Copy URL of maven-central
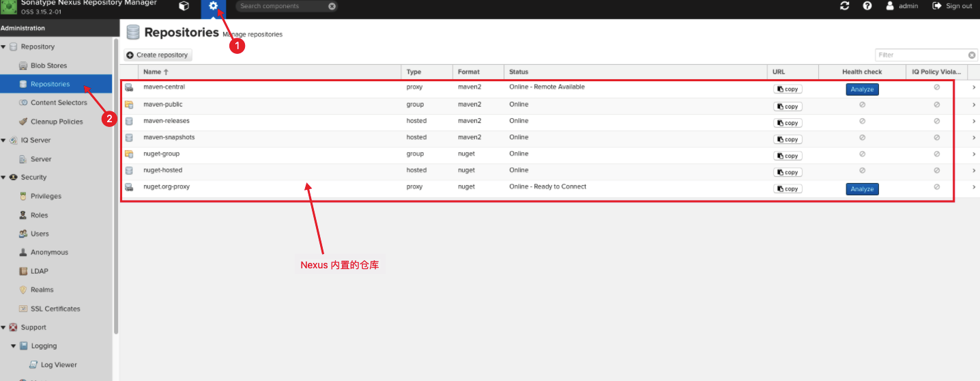This screenshot has width=980, height=381. (x=788, y=89)
